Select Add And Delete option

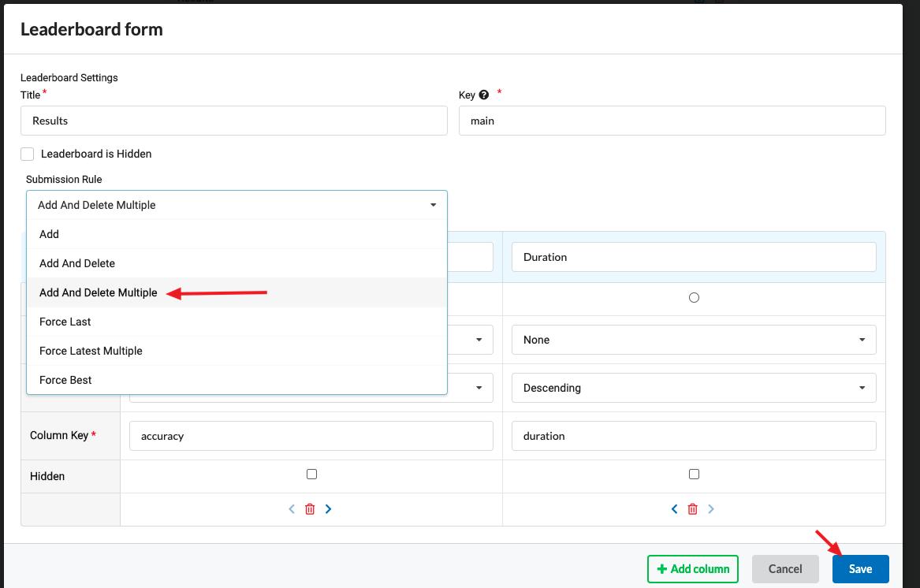pyautogui.click(x=77, y=263)
